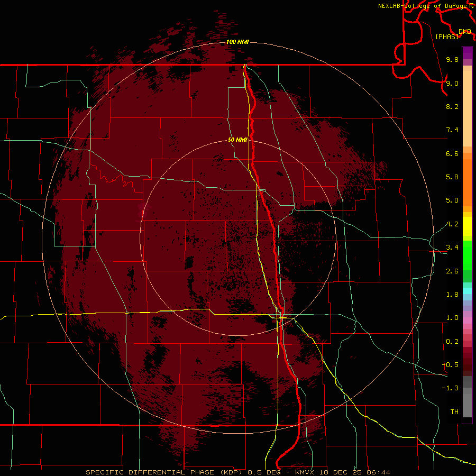Click the 6.6 legend value
Image resolution: width=476 pixels, height=476 pixels.
point(452,153)
